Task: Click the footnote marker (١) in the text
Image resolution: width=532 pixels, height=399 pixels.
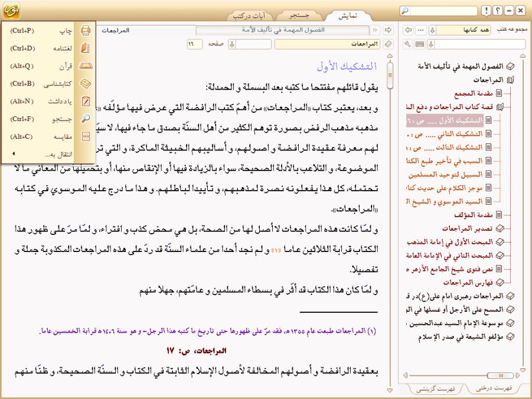Action: [x=277, y=250]
